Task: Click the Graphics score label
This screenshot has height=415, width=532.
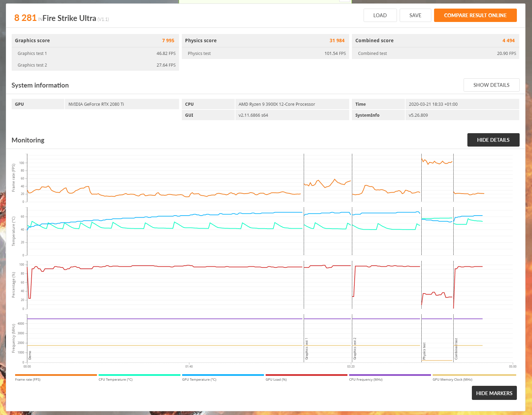Action: click(32, 41)
